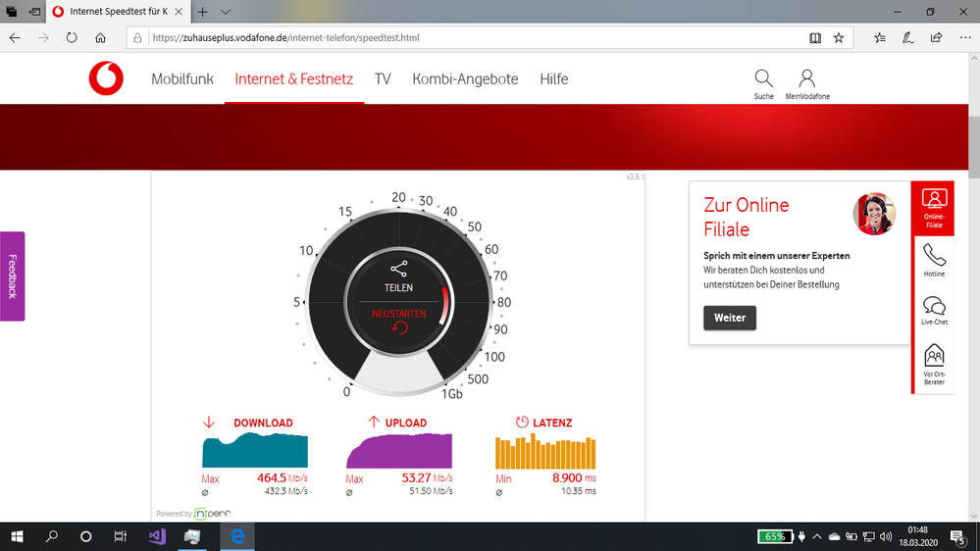Reload the current page
This screenshot has width=980, height=551.
72,38
